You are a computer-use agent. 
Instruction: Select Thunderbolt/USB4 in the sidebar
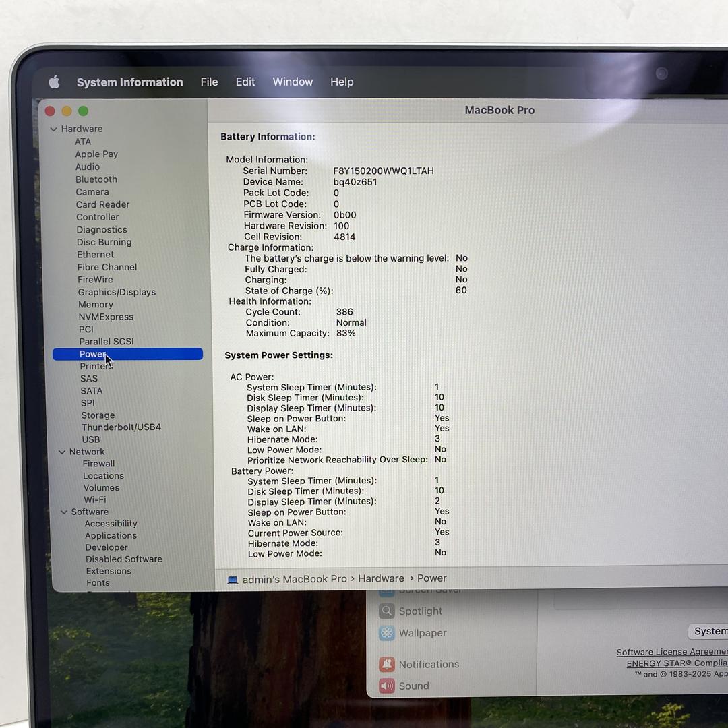(121, 427)
